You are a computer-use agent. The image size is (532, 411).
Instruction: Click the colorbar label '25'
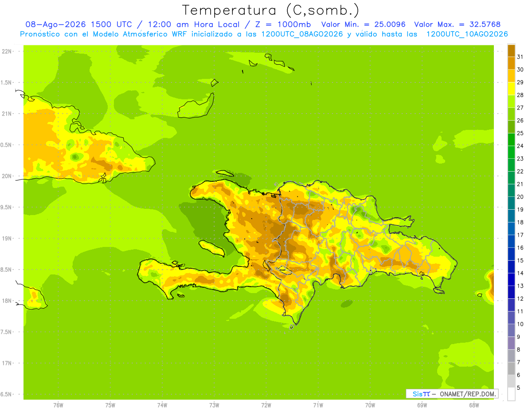(x=520, y=133)
